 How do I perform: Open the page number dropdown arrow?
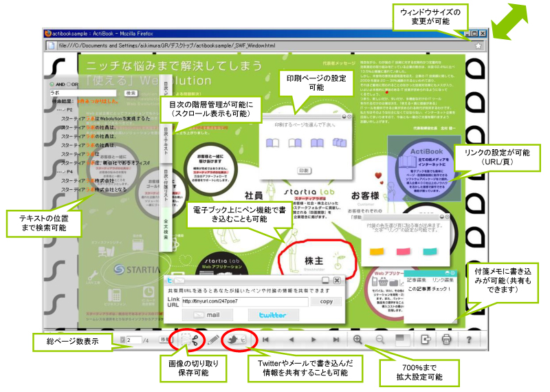coord(123,340)
